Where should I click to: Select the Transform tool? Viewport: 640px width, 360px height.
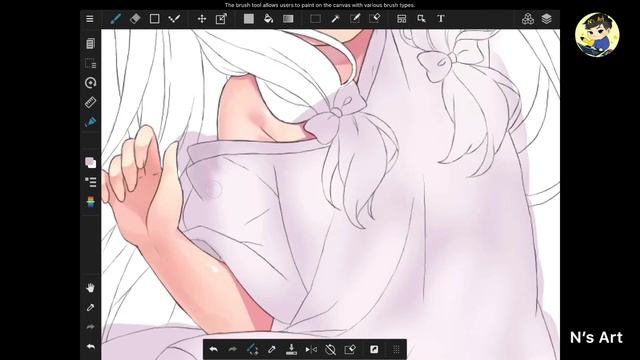(x=221, y=19)
